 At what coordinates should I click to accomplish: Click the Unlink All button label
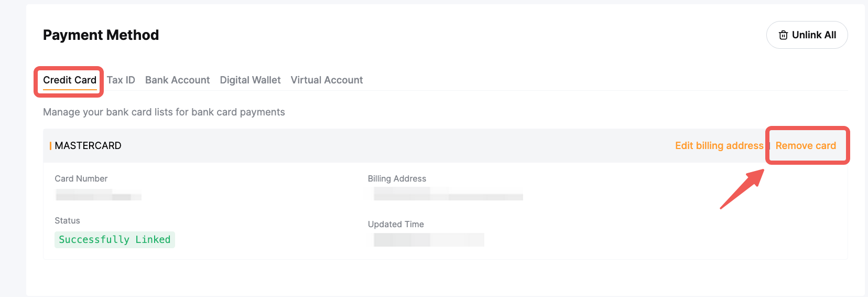814,35
